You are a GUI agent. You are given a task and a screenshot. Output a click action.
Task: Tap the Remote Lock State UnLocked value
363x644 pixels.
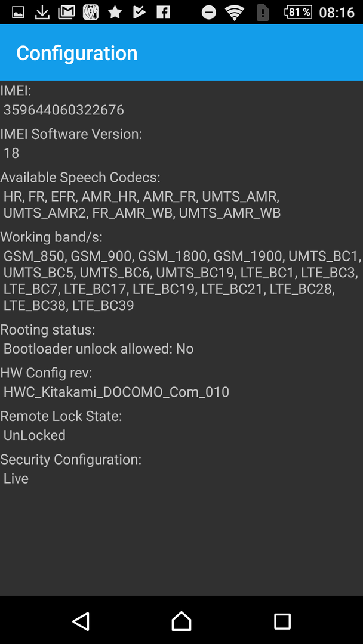point(35,435)
